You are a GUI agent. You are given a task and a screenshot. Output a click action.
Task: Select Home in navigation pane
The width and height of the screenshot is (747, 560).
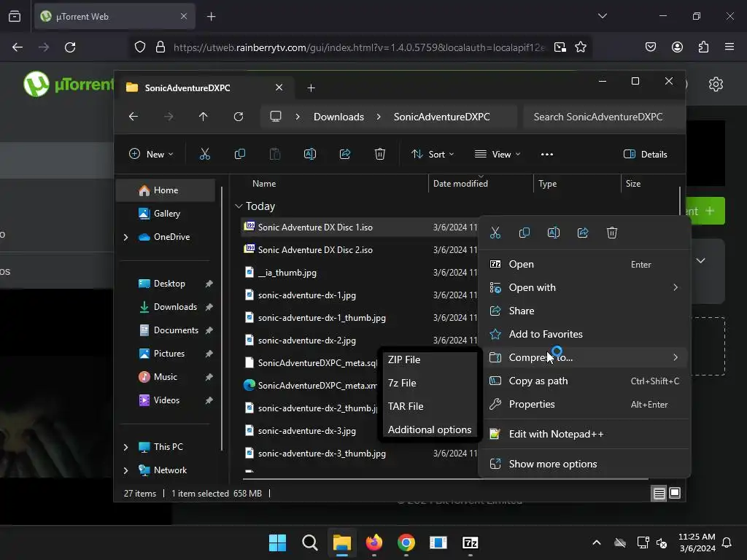[166, 190]
